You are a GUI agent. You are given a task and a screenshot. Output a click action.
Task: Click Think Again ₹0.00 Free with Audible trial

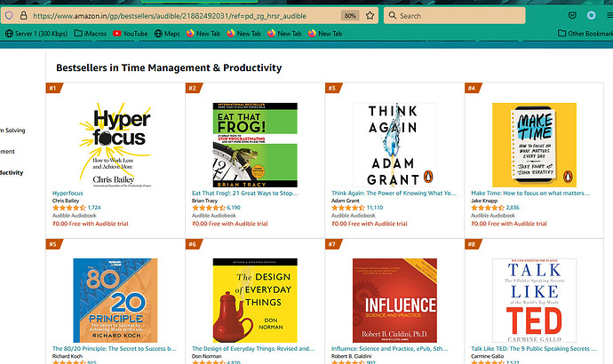(370, 224)
